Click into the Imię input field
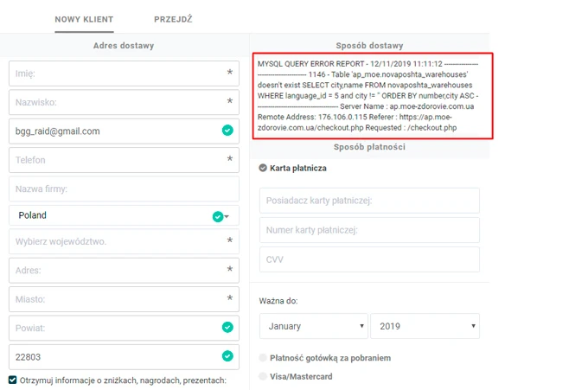Image resolution: width=588 pixels, height=390 pixels. coord(117,74)
